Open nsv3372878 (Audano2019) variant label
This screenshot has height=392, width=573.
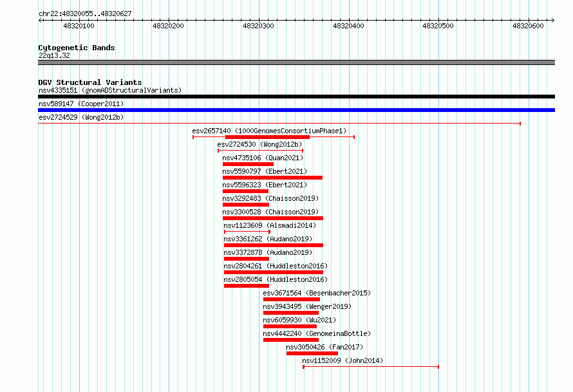click(268, 252)
